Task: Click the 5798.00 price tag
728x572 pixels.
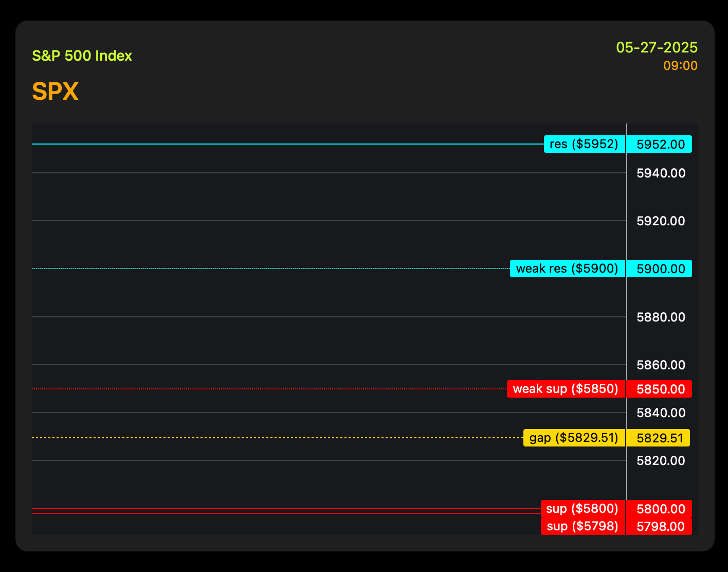Action: [659, 526]
